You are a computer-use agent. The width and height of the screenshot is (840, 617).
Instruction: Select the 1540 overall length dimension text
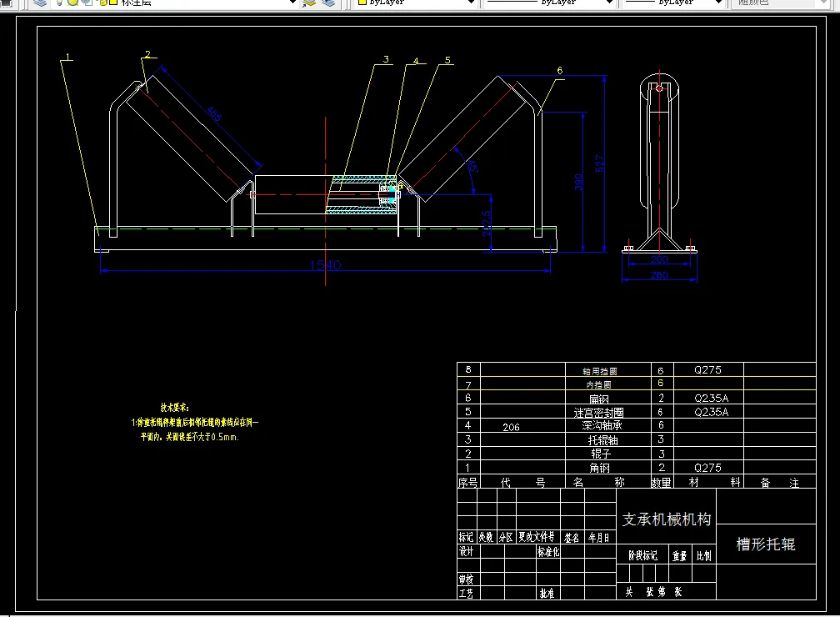[325, 265]
